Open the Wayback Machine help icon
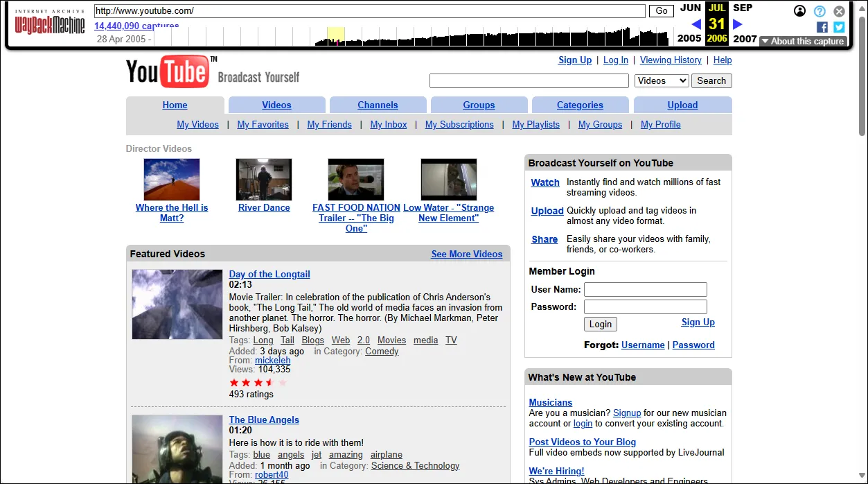868x484 pixels. tap(820, 10)
